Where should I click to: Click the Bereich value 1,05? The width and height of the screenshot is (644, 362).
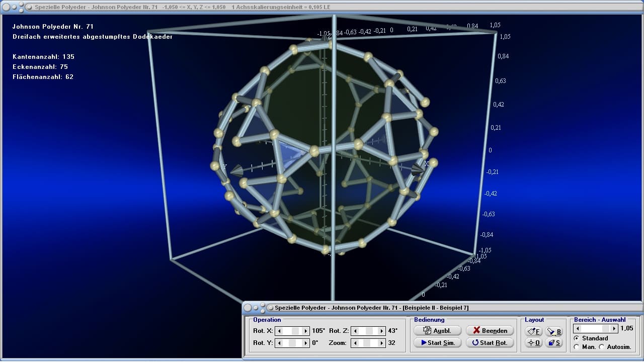tap(626, 328)
